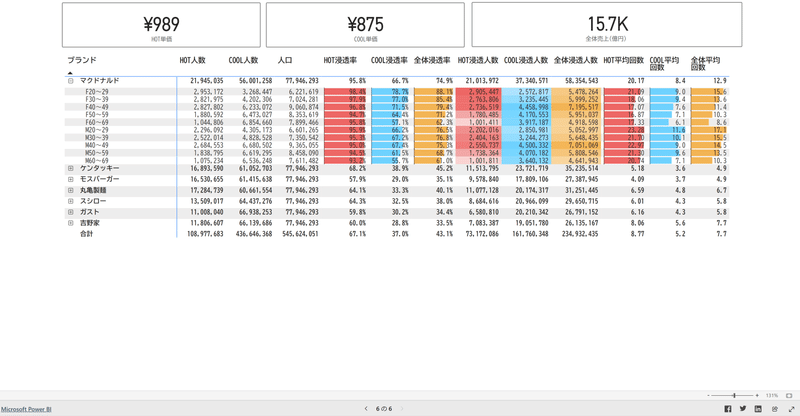800x416 pixels.
Task: Click the 131% zoom percentage
Action: tap(771, 396)
